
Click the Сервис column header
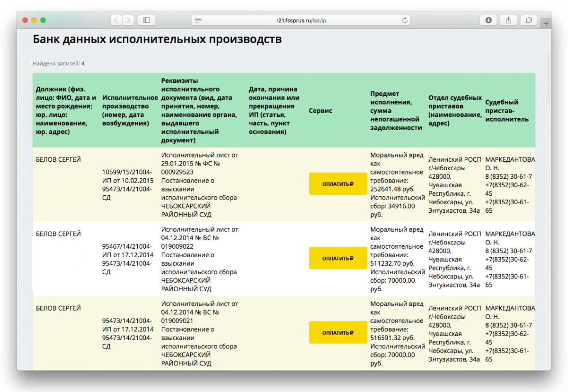point(320,111)
